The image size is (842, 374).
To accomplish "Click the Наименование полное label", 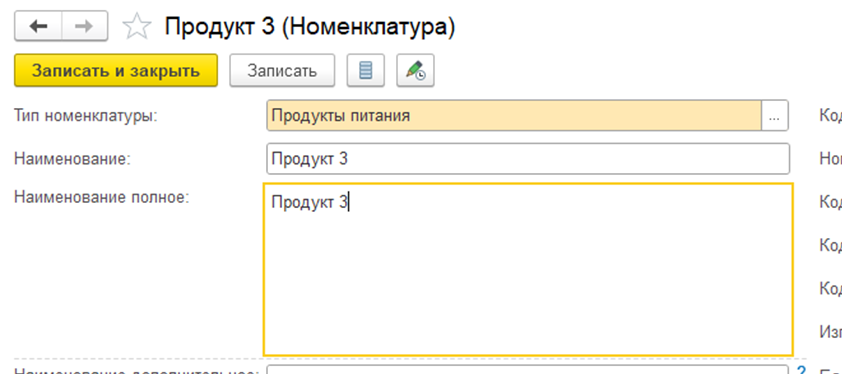I will point(102,197).
